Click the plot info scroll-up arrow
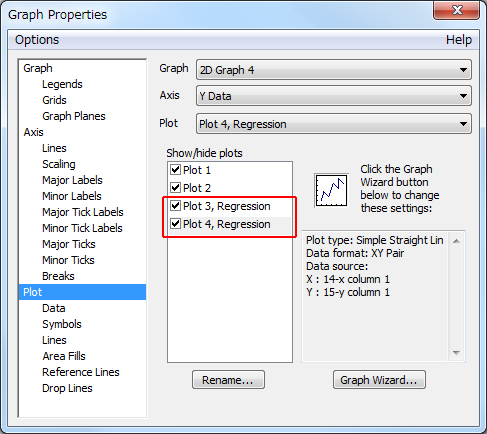This screenshot has height=434, width=487. (x=456, y=241)
